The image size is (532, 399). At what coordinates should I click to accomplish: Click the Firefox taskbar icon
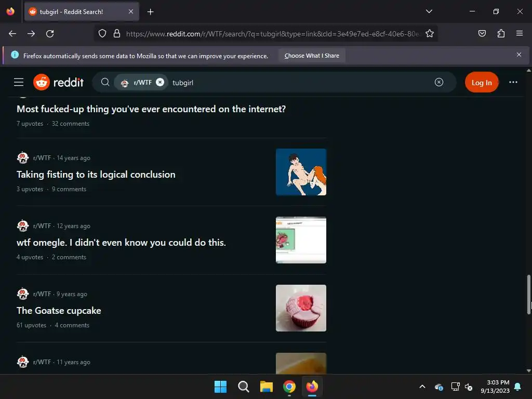coord(312,387)
